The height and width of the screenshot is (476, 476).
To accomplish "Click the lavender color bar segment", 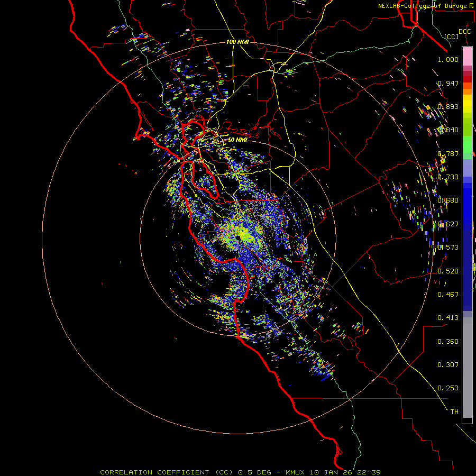I will click(x=467, y=168).
